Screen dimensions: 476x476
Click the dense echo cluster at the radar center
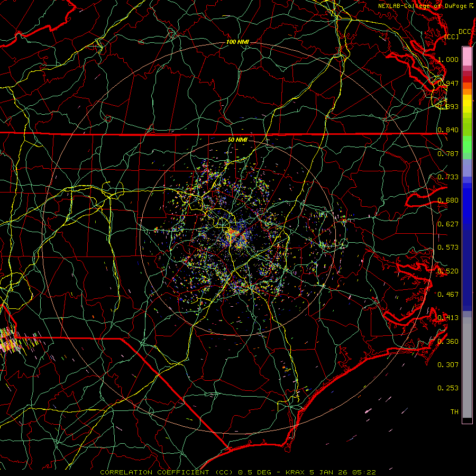point(237,237)
